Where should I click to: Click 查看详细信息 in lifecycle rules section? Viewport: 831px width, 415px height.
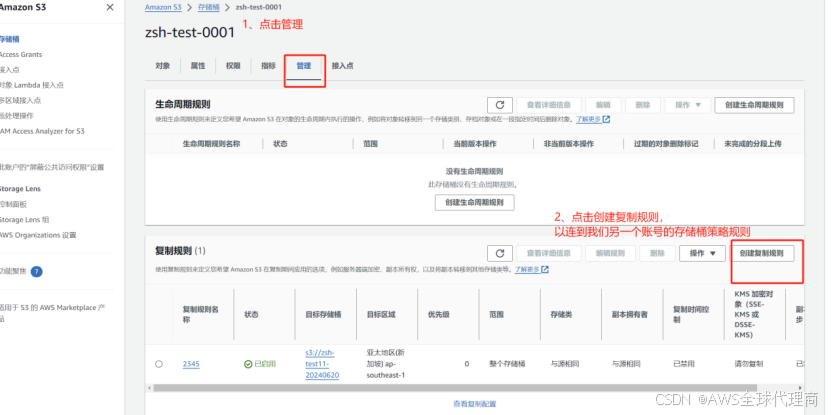coord(549,105)
